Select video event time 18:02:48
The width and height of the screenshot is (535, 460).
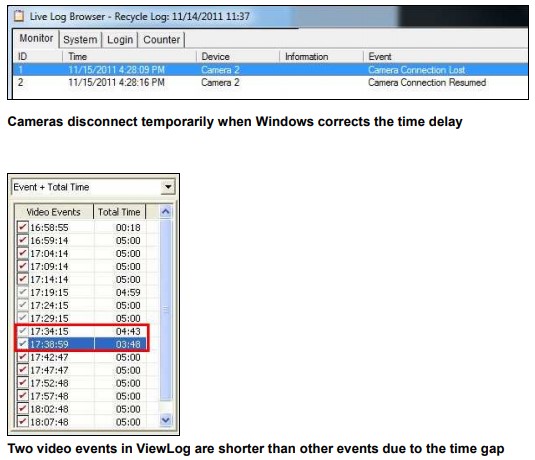(x=49, y=409)
